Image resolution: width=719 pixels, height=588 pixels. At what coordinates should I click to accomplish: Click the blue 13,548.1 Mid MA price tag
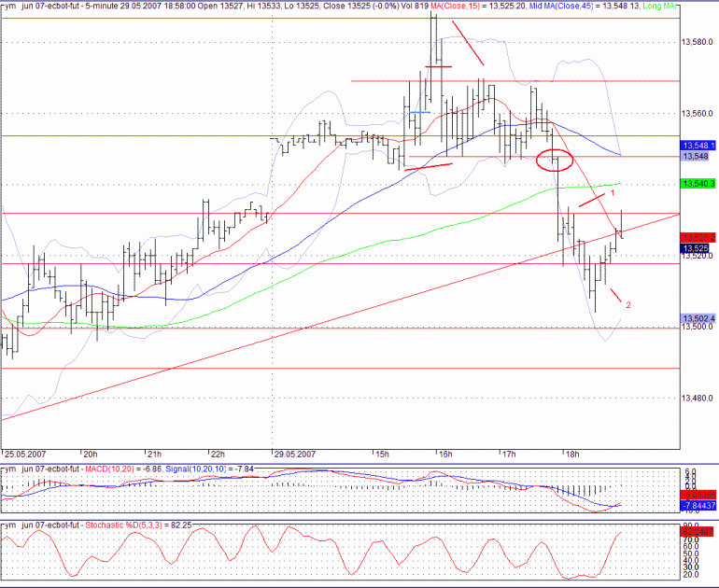point(698,146)
